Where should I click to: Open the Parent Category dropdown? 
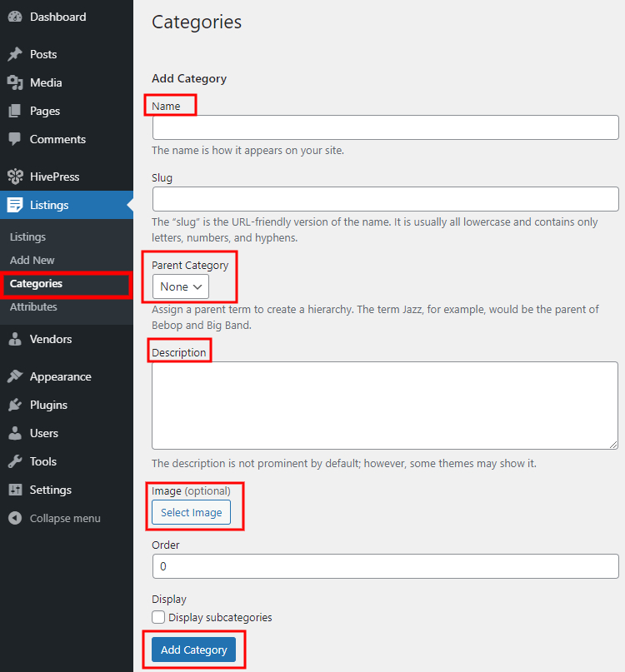[179, 286]
